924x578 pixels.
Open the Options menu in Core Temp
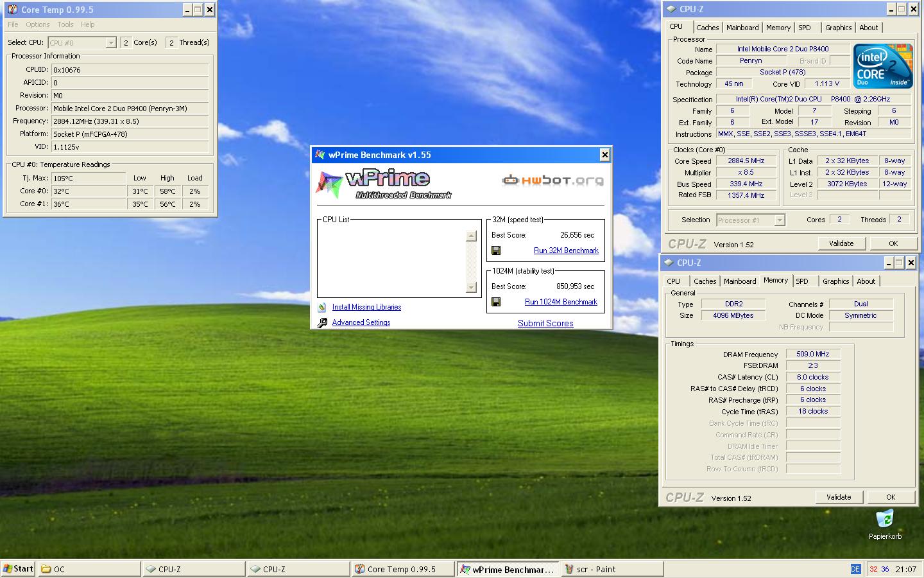pyautogui.click(x=38, y=24)
